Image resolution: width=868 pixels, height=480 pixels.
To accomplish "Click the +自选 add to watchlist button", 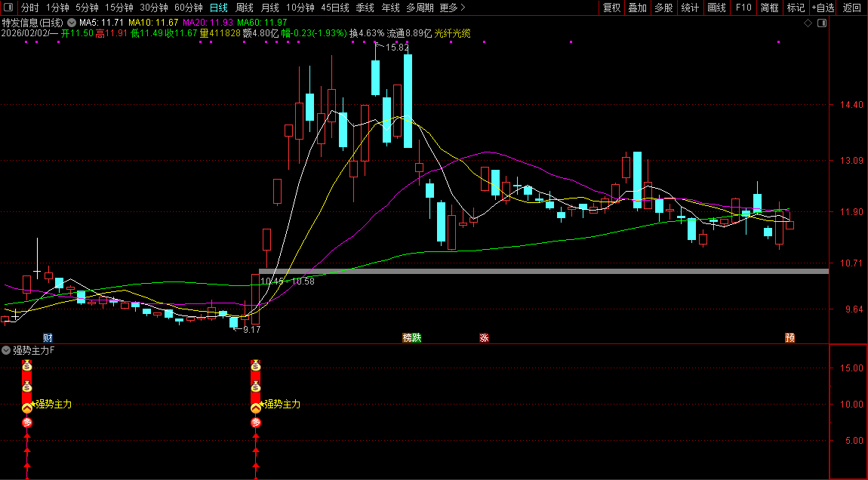I will pos(823,8).
